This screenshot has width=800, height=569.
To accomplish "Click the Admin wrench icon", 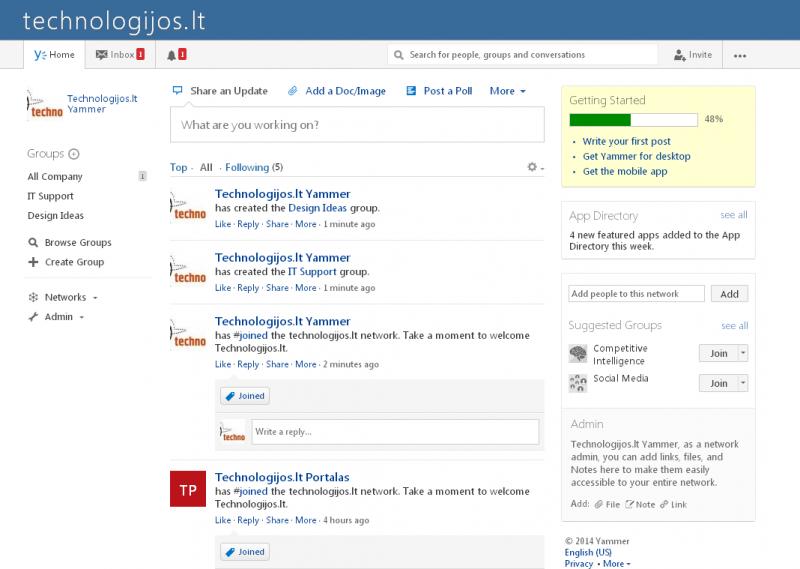I will pos(33,317).
